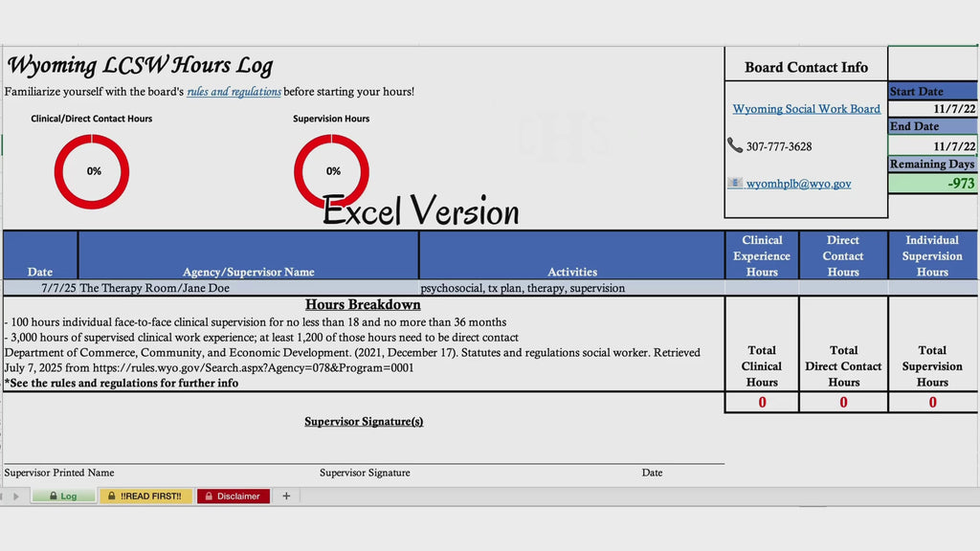Click the Supervisor Signature label under the line
This screenshot has height=551, width=980.
click(365, 473)
